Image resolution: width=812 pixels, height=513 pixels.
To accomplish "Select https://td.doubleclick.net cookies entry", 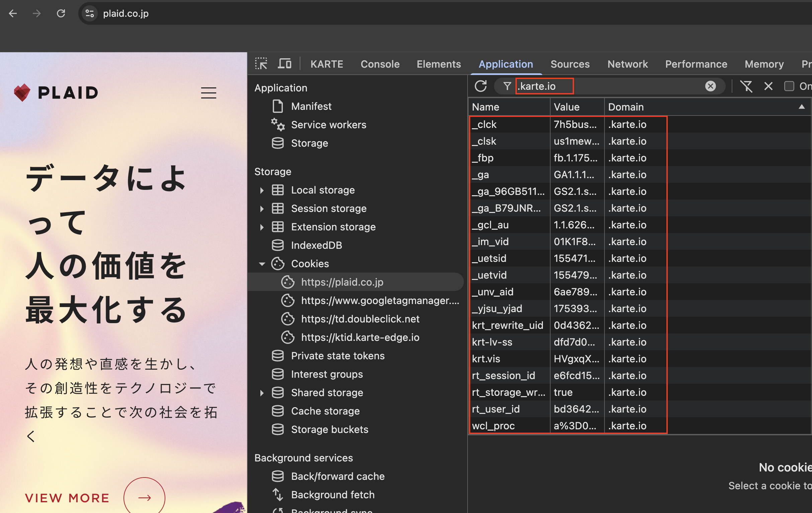I will [x=360, y=319].
